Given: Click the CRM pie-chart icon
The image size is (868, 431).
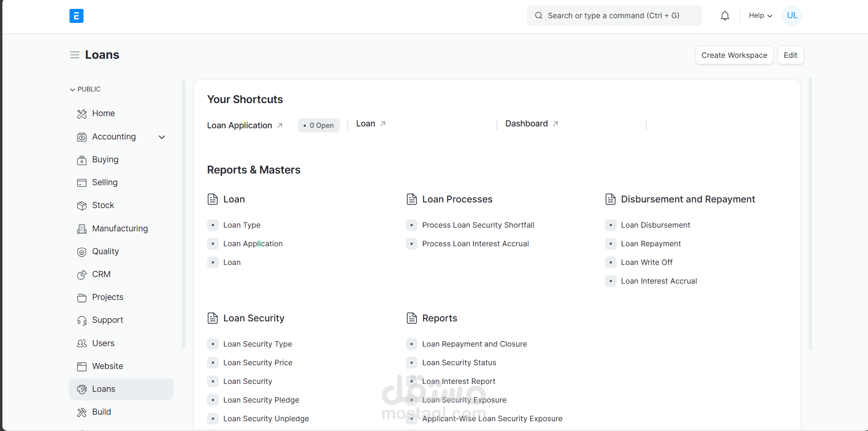Looking at the screenshot, I should (x=82, y=275).
